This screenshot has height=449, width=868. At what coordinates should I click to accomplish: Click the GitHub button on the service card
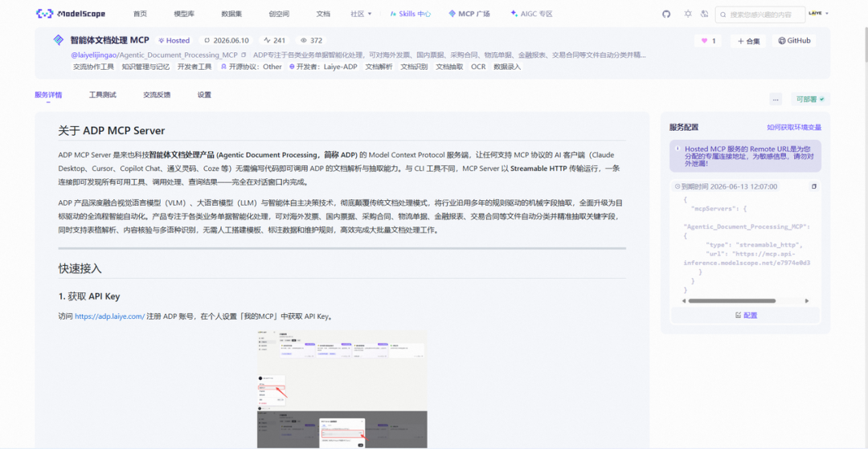coord(794,40)
